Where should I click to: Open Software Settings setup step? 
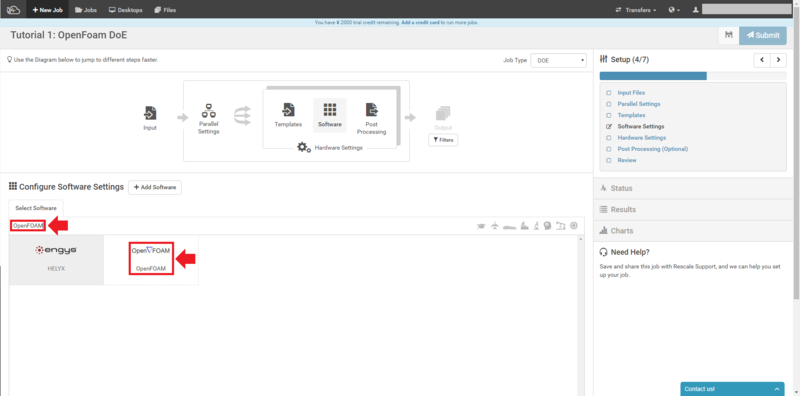641,127
